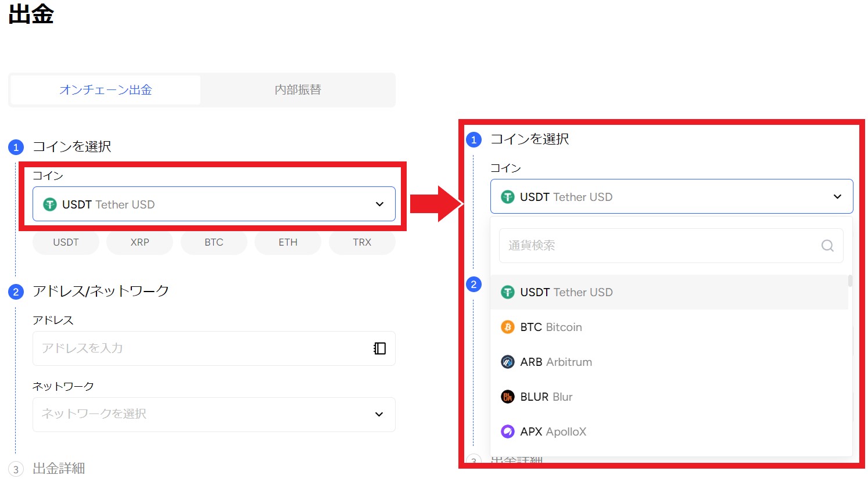Viewport: 868px width, 482px height.
Task: Select BTC quick coin chip
Action: [214, 243]
